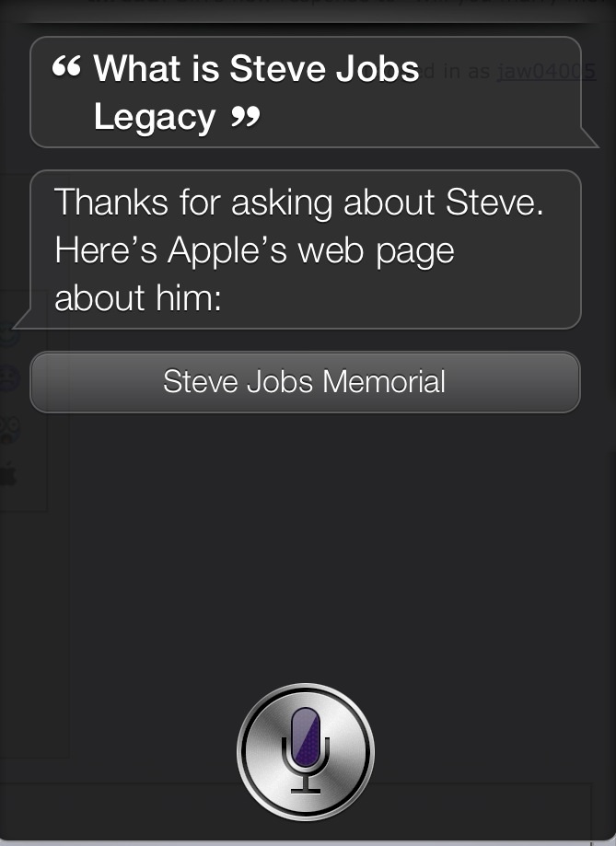
Task: Click the text 'What is Steve Jobs'
Action: click(x=256, y=68)
